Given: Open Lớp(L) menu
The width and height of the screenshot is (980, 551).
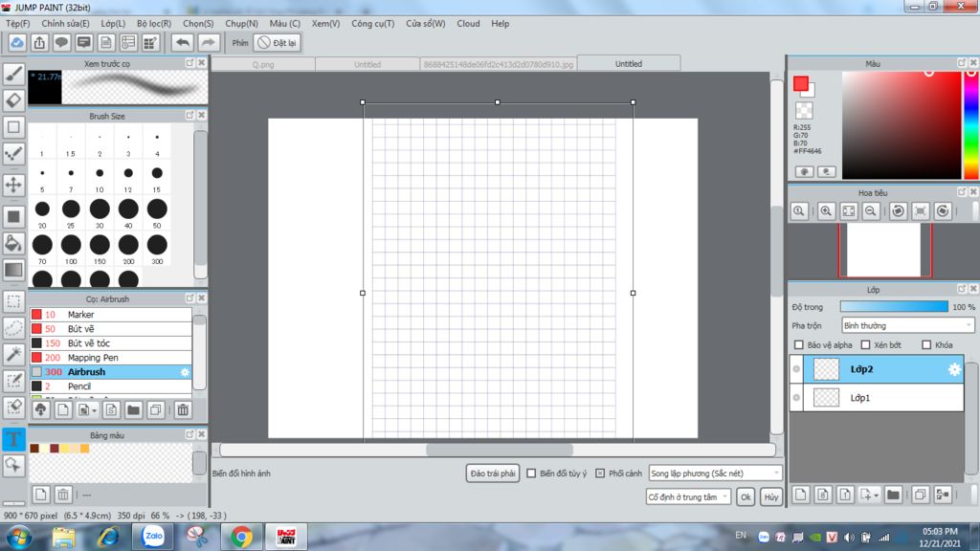Looking at the screenshot, I should click(113, 23).
